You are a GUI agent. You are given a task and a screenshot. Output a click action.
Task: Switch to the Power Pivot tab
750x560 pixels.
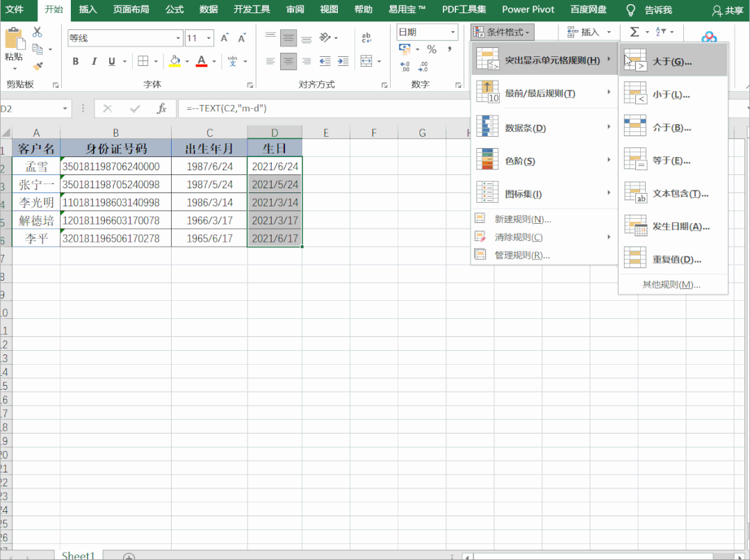pos(528,10)
